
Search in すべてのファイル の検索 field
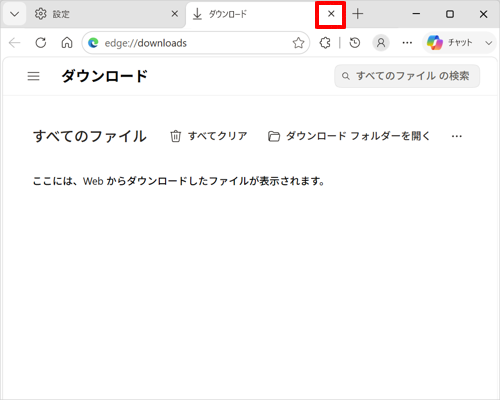pos(407,76)
